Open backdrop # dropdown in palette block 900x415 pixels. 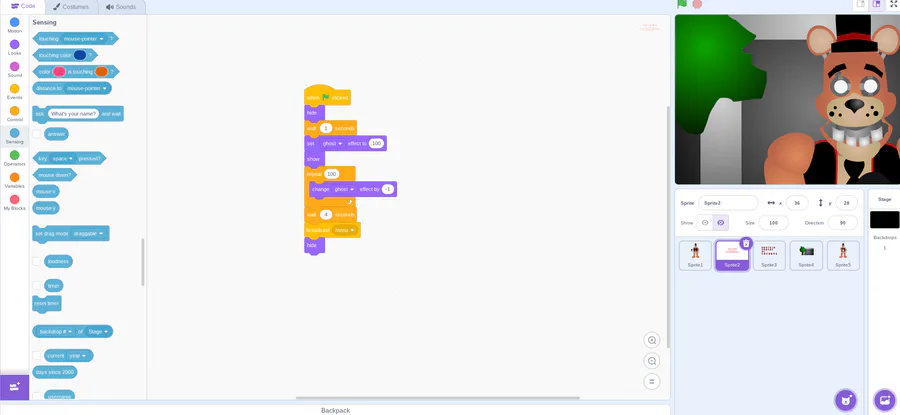56,332
